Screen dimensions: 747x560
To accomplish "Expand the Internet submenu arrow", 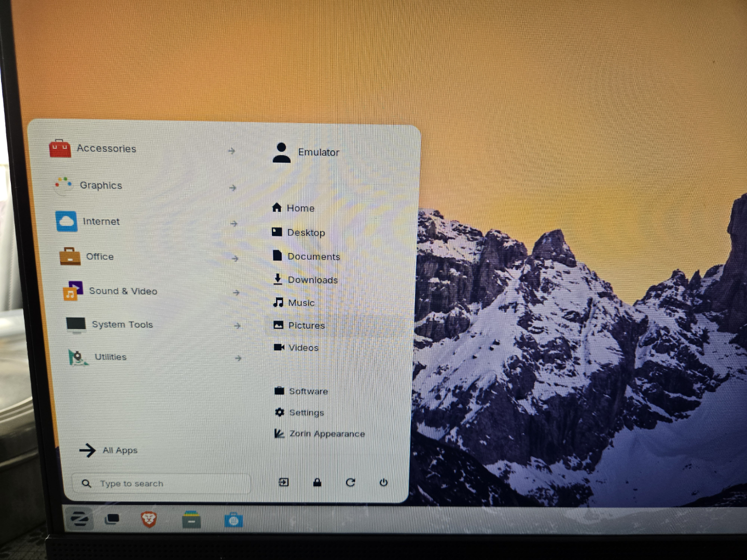I will [234, 223].
